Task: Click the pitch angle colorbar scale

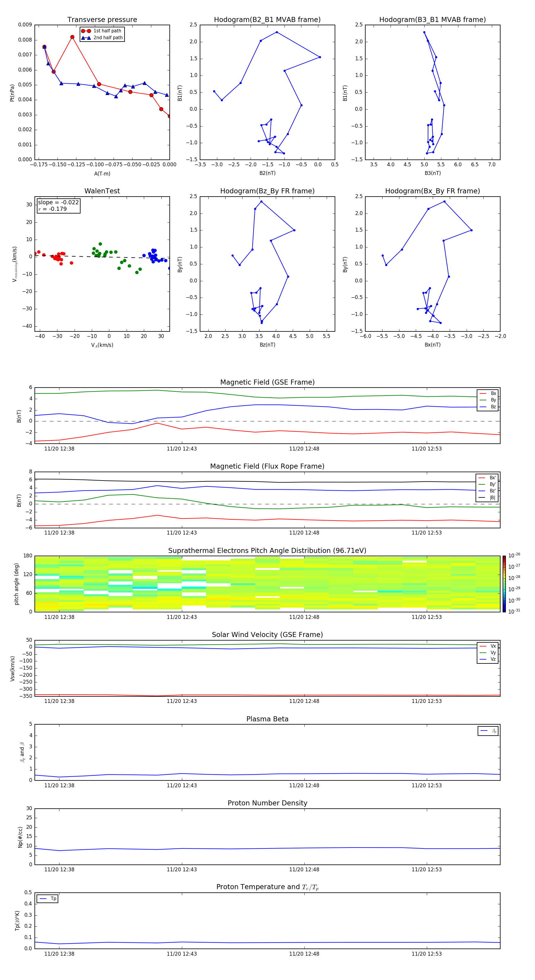Action: (x=504, y=584)
